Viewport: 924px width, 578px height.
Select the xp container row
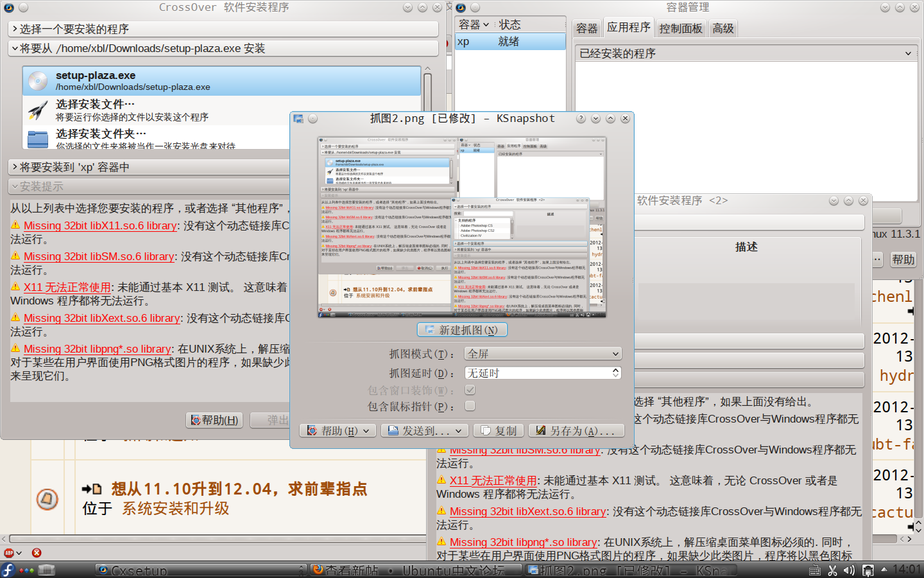510,41
